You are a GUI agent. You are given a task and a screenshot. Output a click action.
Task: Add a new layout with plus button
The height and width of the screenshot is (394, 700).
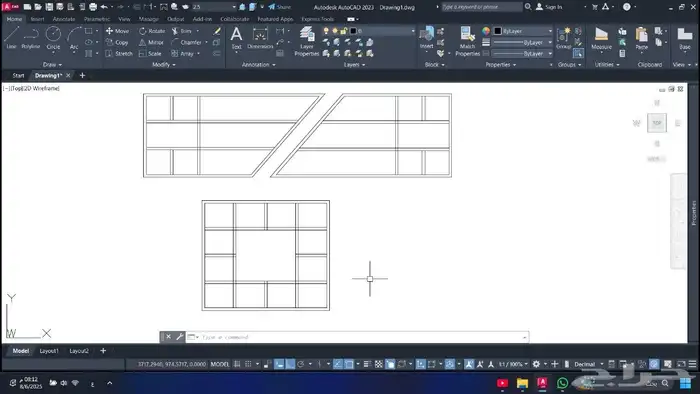(103, 351)
